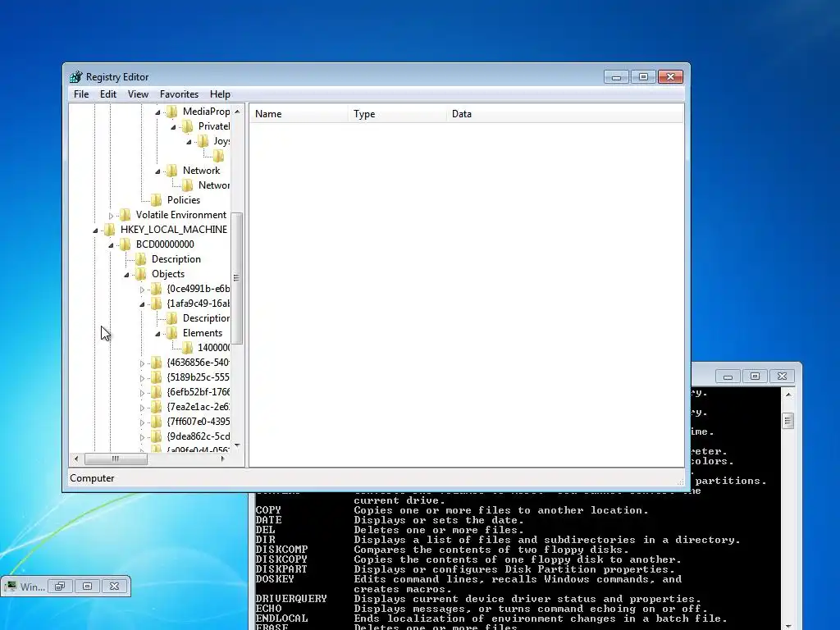
Task: Click tree pane vertical scrollbar up arrow
Action: pos(237,111)
